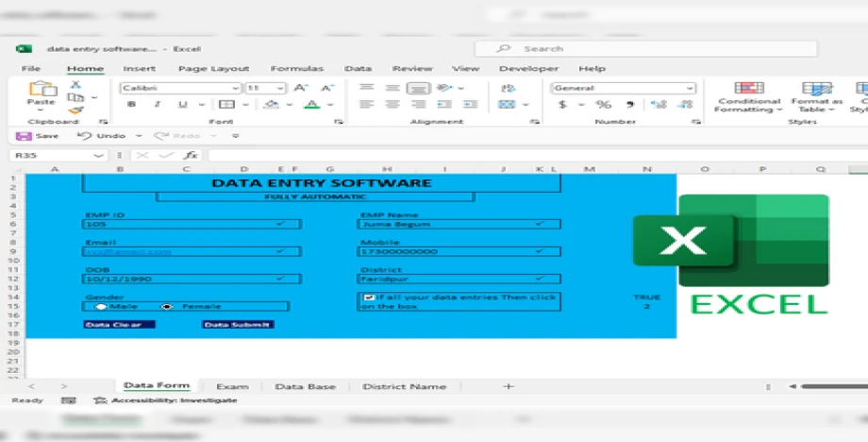Click the Paste icon in Clipboard group
The height and width of the screenshot is (442, 868).
[42, 92]
